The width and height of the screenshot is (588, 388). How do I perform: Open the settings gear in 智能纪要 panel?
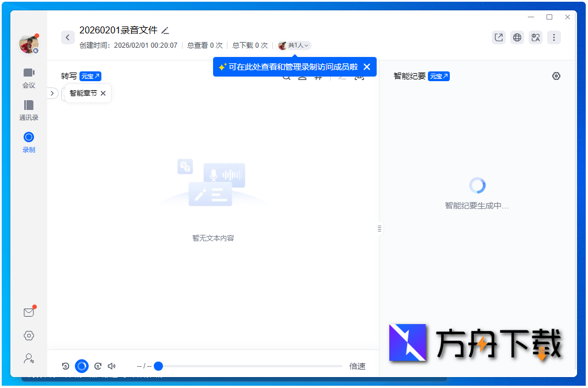(x=556, y=75)
